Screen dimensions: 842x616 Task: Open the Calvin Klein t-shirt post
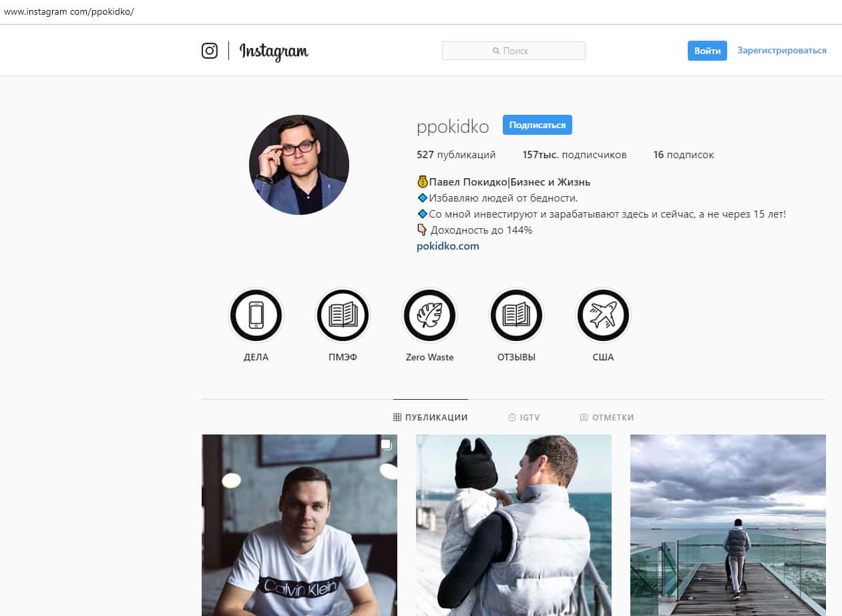[x=299, y=525]
